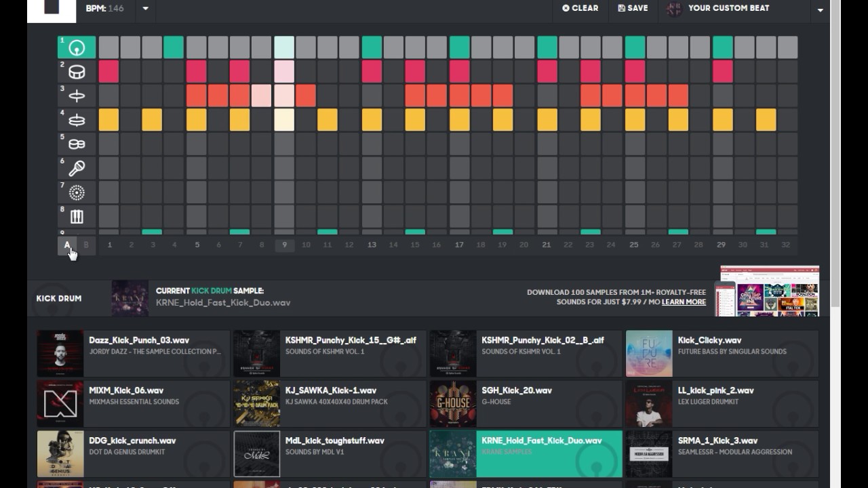Screen dimensions: 868x488
Task: Turn off track 4 step 11
Action: click(x=328, y=120)
